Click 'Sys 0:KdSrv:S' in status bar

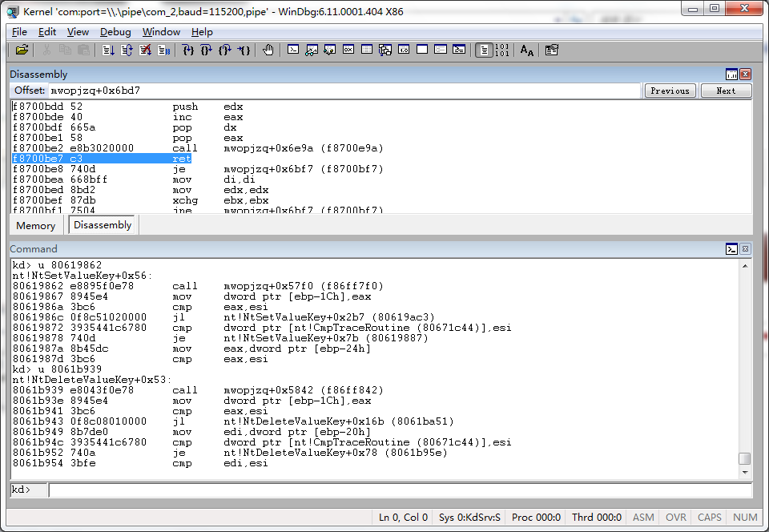[x=469, y=518]
